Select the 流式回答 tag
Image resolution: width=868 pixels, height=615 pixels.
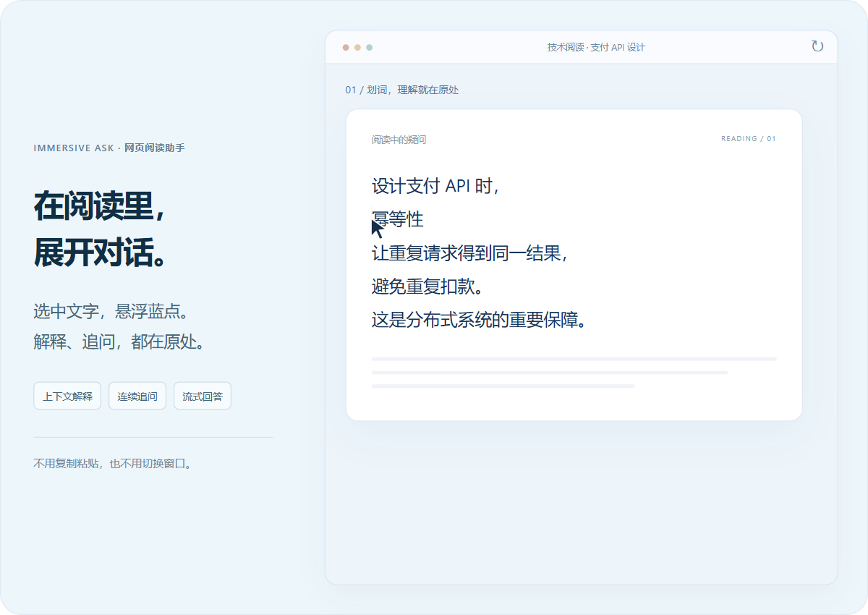[x=203, y=396]
